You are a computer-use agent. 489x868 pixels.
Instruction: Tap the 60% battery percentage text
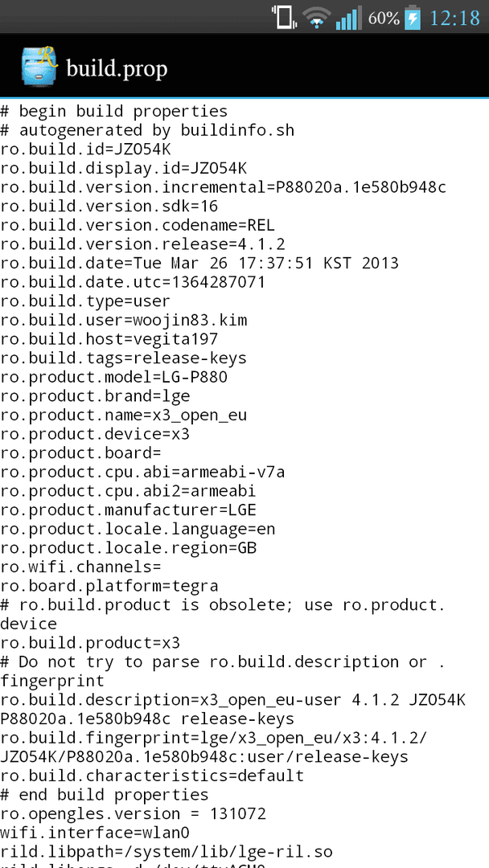383,18
